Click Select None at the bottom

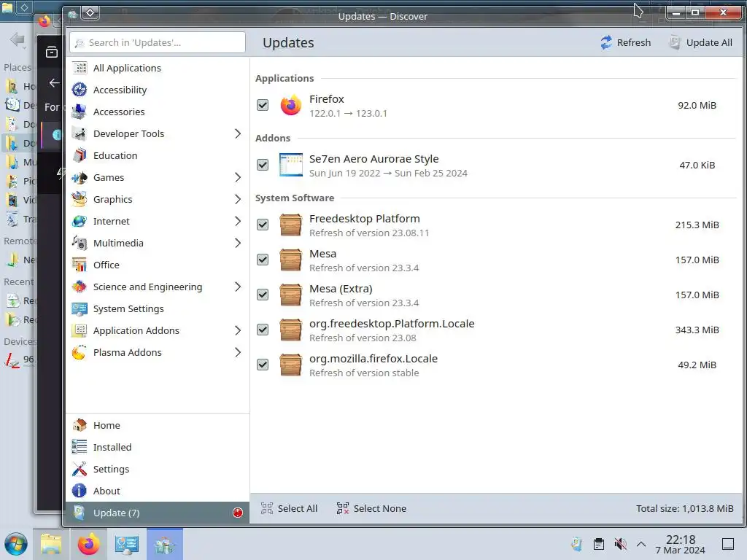tap(371, 508)
